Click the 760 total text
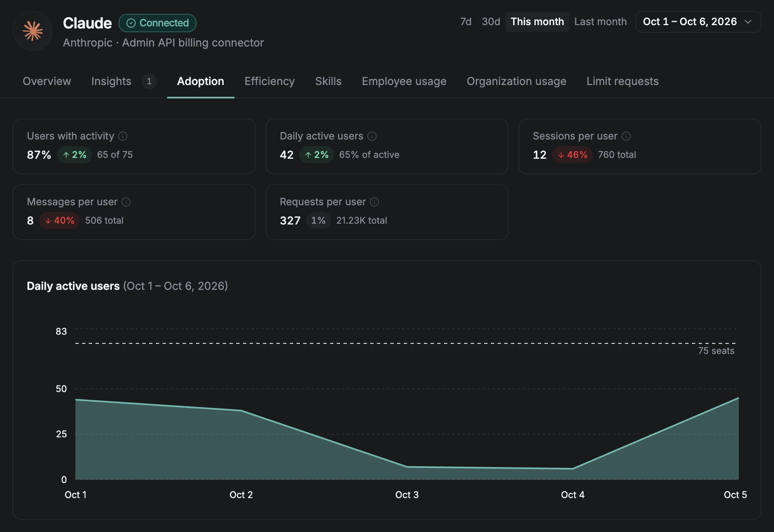 point(617,155)
